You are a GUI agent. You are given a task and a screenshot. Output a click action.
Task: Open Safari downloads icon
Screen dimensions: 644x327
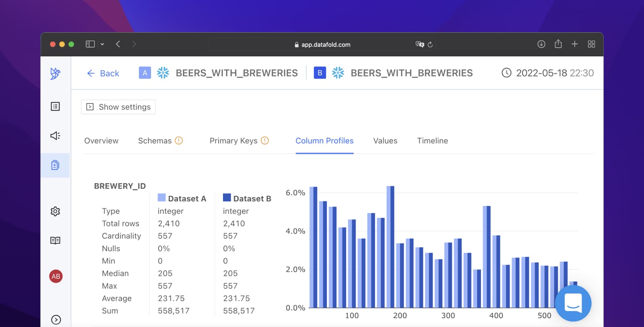(541, 44)
